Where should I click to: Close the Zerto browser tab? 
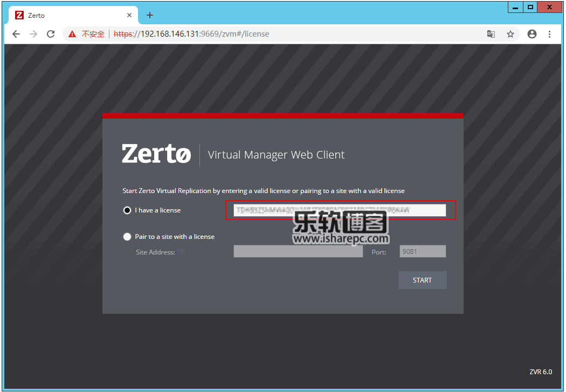(129, 15)
